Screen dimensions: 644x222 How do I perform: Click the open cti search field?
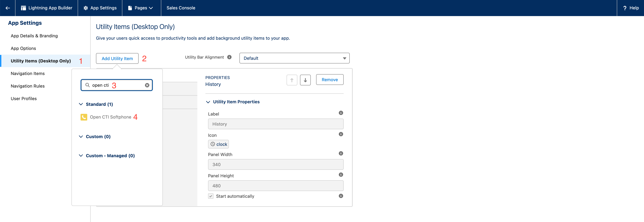(x=116, y=85)
